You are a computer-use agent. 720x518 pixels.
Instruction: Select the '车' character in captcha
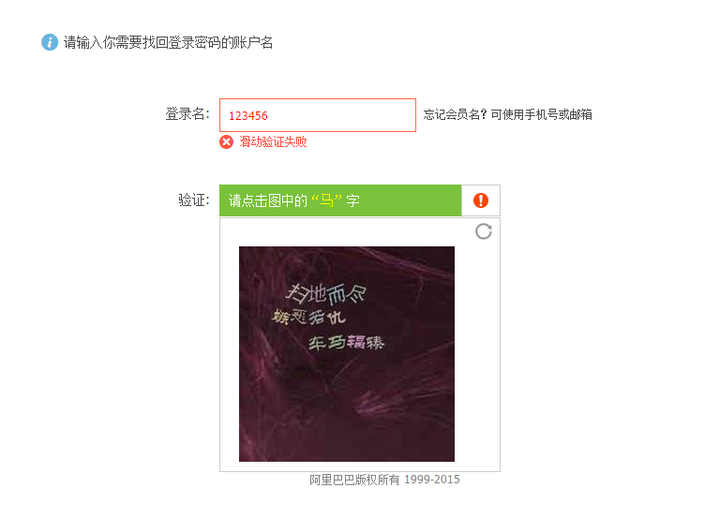coord(317,343)
